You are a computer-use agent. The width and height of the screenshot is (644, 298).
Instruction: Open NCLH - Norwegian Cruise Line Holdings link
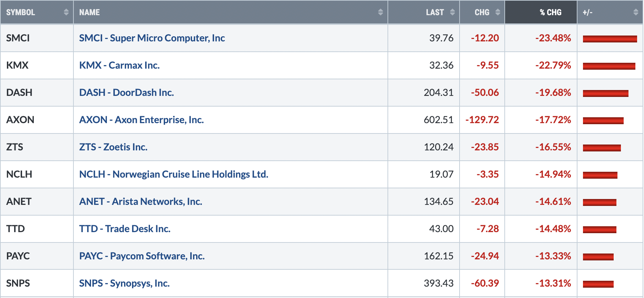[174, 174]
